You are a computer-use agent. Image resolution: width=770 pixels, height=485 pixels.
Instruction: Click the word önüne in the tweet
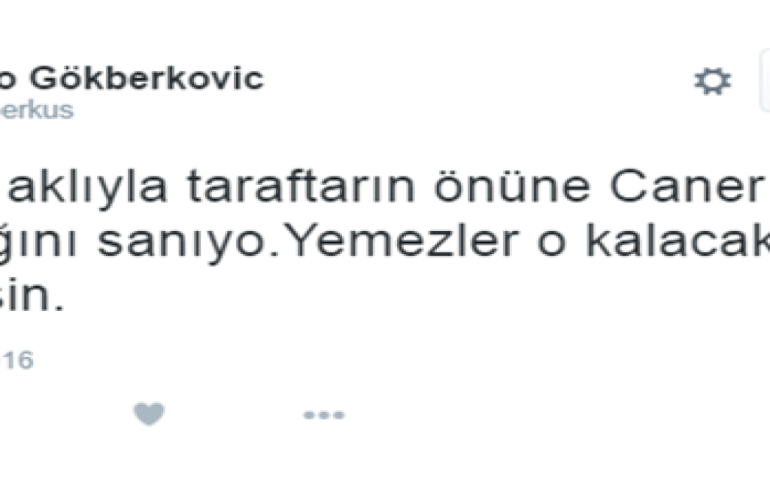(x=512, y=186)
